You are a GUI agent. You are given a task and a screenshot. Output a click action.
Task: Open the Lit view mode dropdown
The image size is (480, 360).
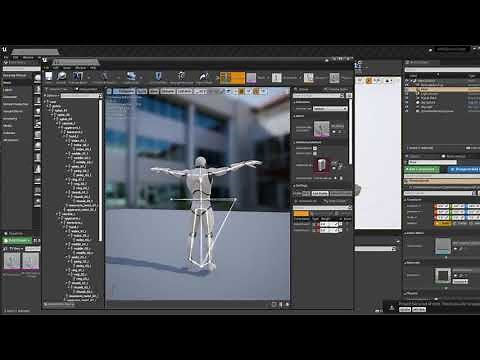coord(142,91)
